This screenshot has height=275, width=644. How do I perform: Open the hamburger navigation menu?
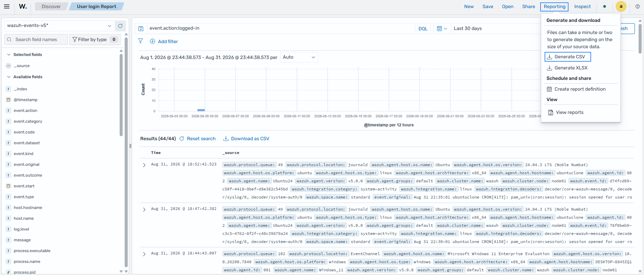pos(7,6)
